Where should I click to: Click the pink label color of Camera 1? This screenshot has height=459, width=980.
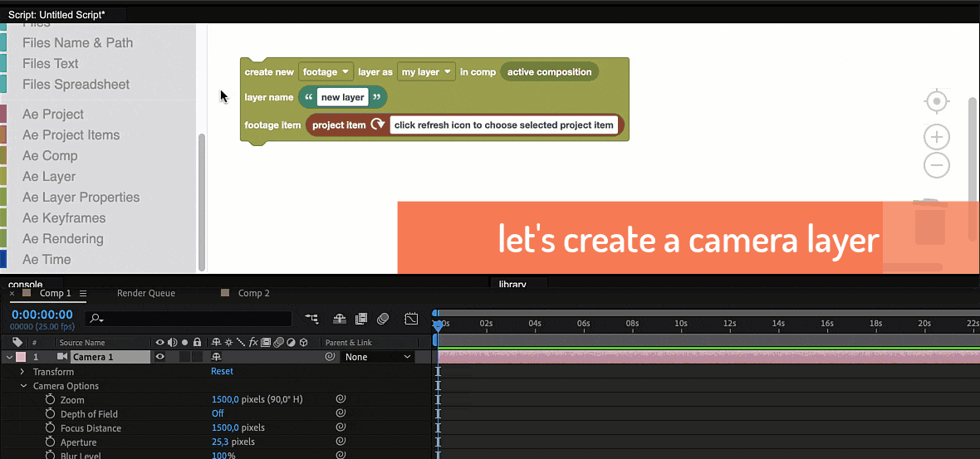[x=21, y=357]
